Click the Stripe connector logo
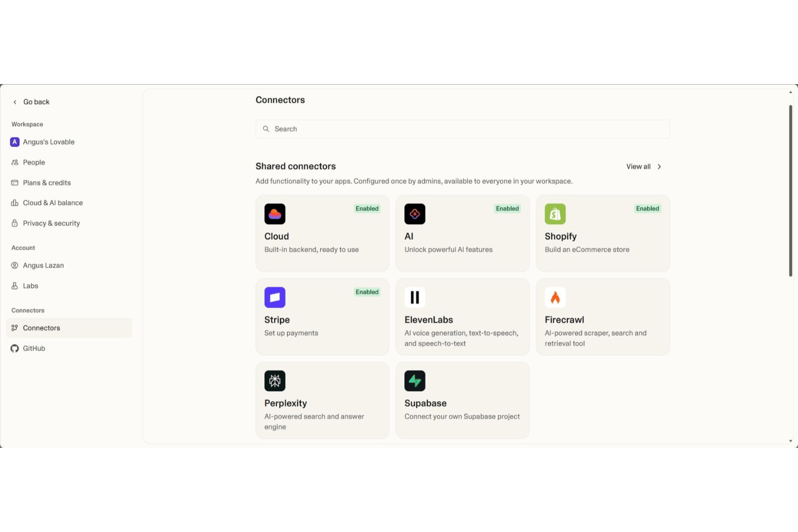 (275, 298)
